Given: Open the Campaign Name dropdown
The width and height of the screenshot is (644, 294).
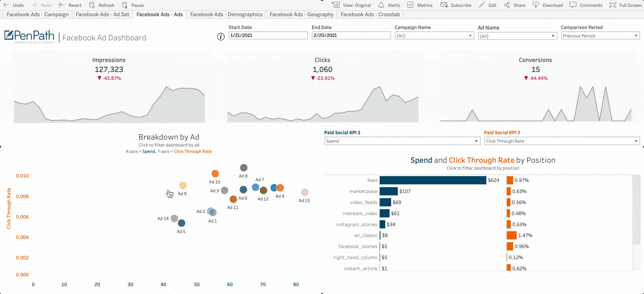Looking at the screenshot, I should click(x=434, y=36).
